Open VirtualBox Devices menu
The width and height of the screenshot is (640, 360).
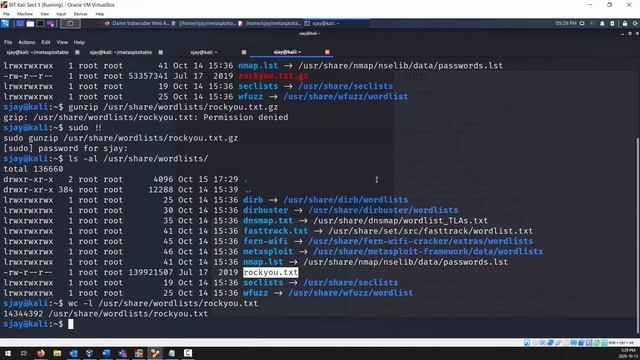(80, 14)
